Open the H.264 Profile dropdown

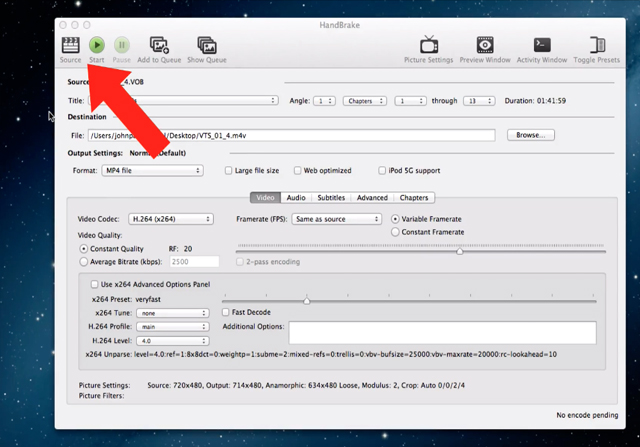click(x=173, y=327)
